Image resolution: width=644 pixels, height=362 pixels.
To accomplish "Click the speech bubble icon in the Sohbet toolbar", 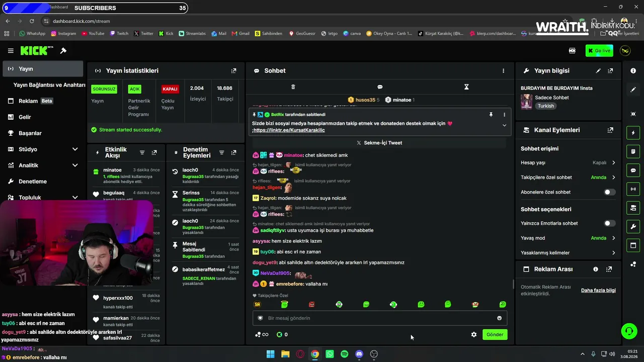I will [380, 87].
